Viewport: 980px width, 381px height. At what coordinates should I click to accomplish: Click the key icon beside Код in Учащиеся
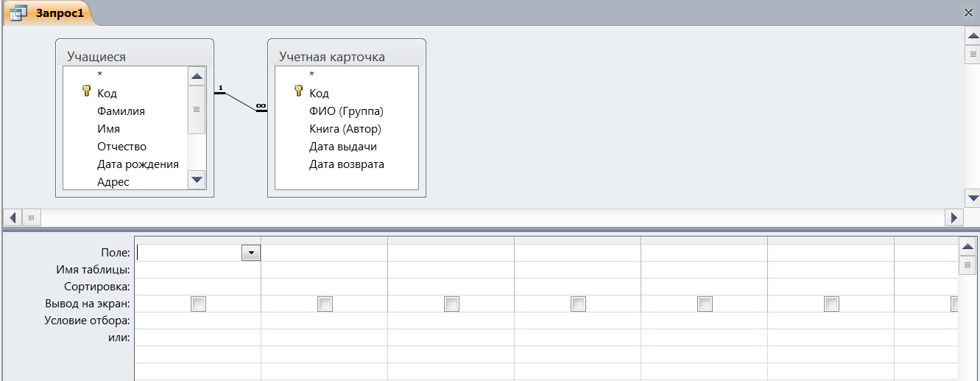coord(86,92)
